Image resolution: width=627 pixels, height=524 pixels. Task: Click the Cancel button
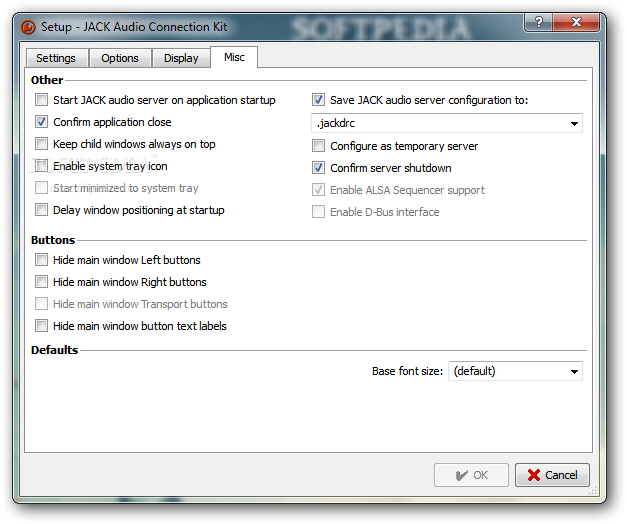click(x=552, y=475)
